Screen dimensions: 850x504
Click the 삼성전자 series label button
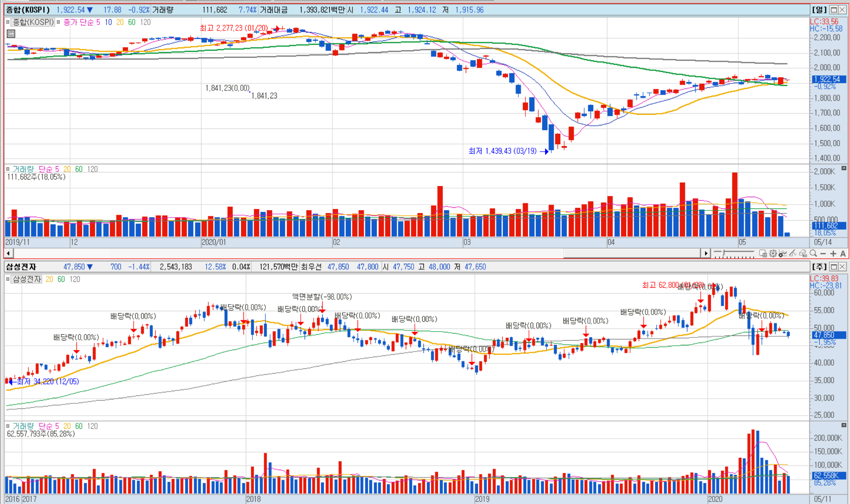26,279
